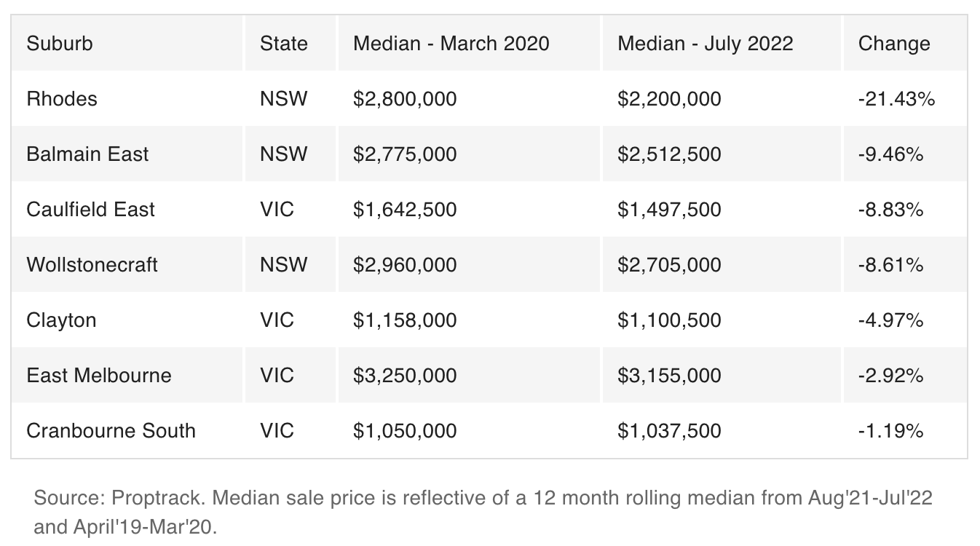
Task: Click the Proptrack source note text
Action: (x=483, y=513)
